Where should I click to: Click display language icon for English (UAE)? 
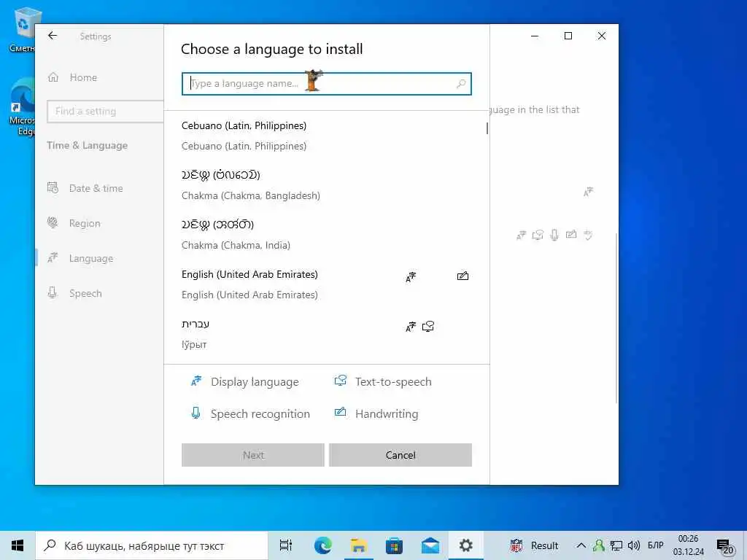[411, 276]
